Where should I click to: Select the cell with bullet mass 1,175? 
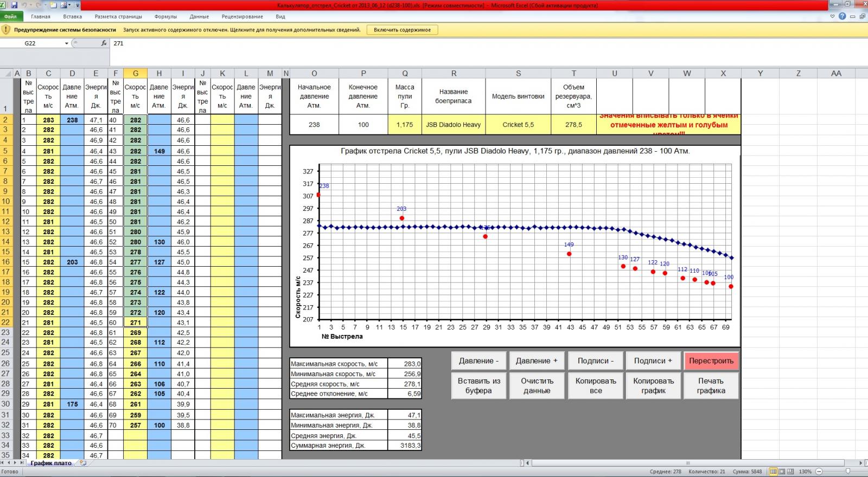coord(405,124)
